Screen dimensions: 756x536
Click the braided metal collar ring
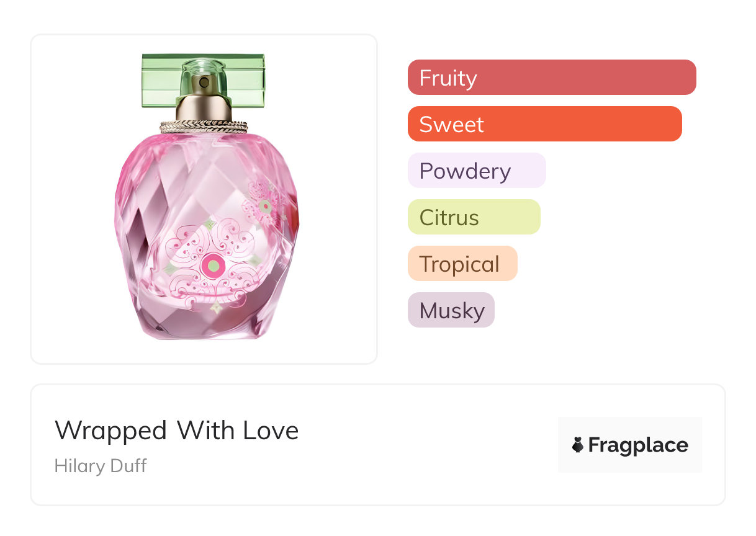204,127
